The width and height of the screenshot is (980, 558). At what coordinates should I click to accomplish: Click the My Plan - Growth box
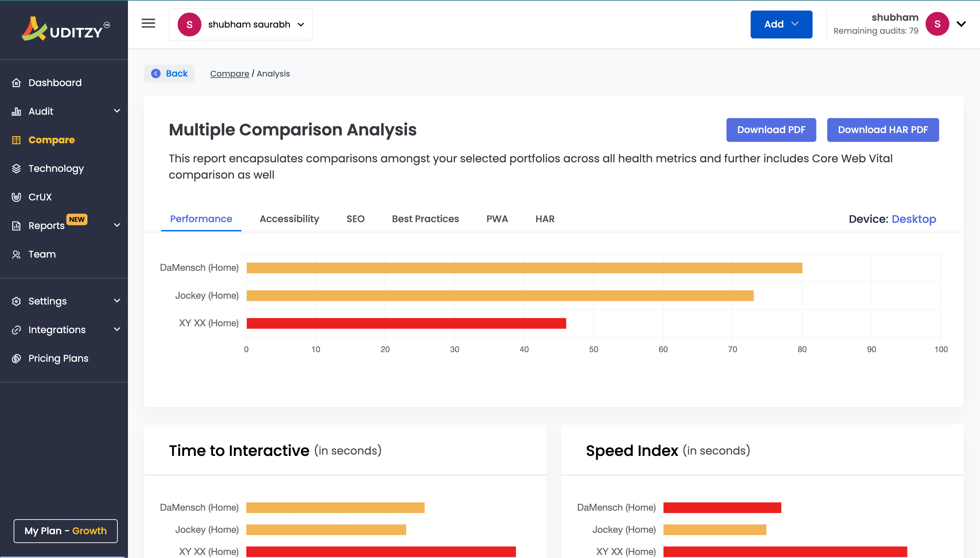pyautogui.click(x=66, y=531)
